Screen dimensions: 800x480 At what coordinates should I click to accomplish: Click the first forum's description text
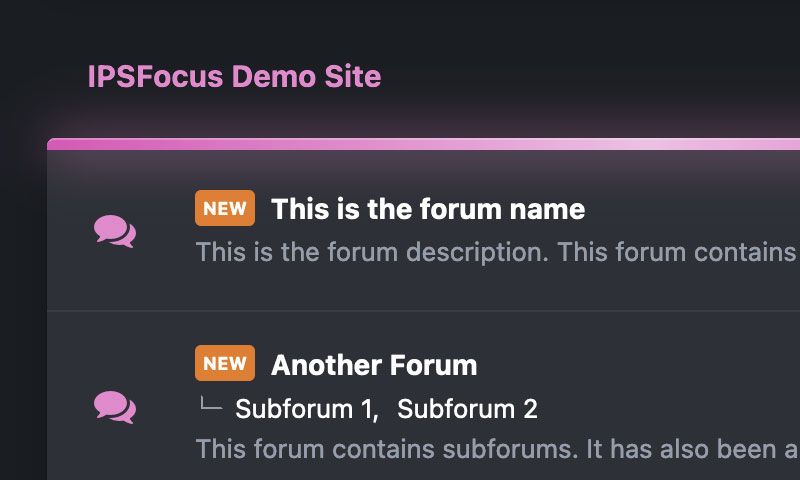pyautogui.click(x=497, y=252)
